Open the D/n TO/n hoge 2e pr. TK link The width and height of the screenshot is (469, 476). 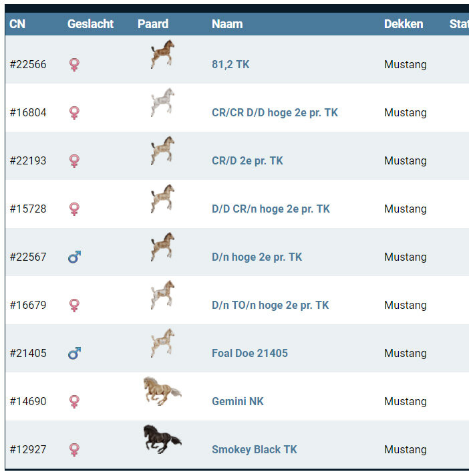click(x=270, y=306)
